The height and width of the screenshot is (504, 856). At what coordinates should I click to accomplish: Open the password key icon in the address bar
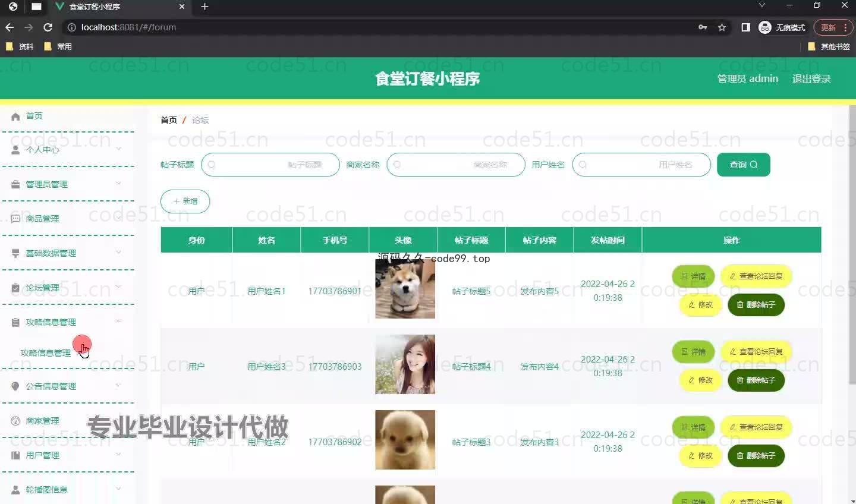(x=703, y=27)
